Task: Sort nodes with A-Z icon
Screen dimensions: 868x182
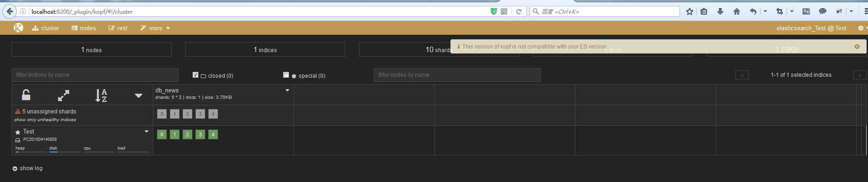Action: coord(101,95)
